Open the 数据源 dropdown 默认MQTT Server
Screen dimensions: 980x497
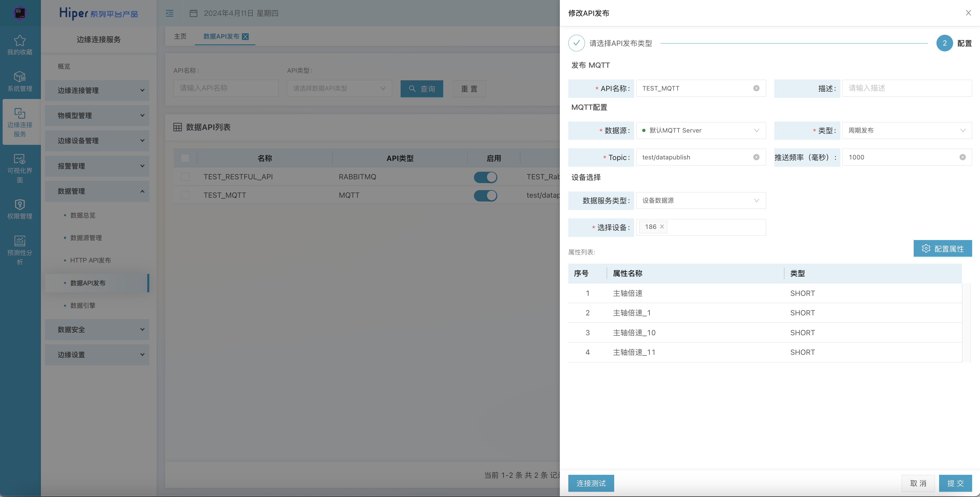click(701, 131)
